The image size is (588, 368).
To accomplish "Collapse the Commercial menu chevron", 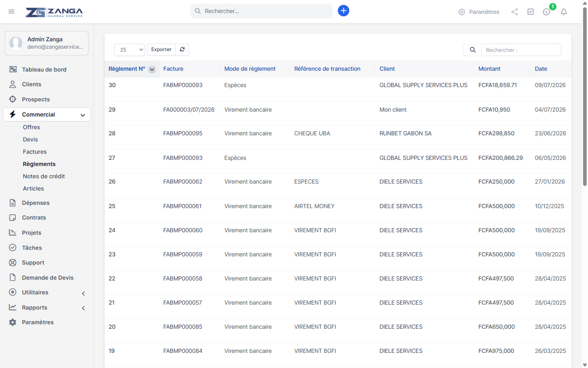I will pyautogui.click(x=83, y=115).
